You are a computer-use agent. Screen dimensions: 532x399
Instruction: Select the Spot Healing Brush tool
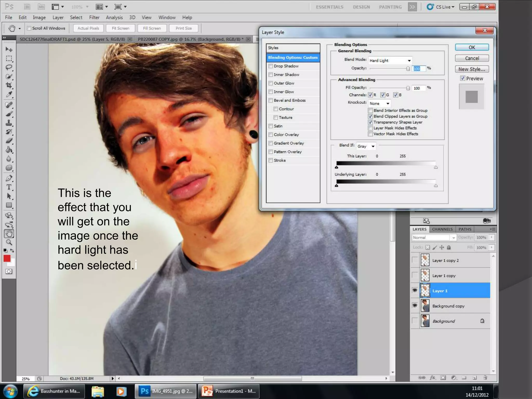(x=9, y=105)
